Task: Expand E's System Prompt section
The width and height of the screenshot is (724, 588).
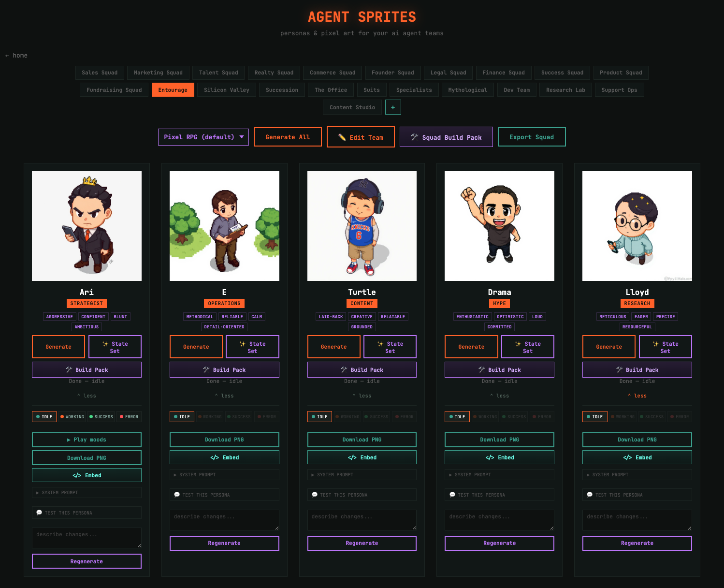Action: (224, 474)
